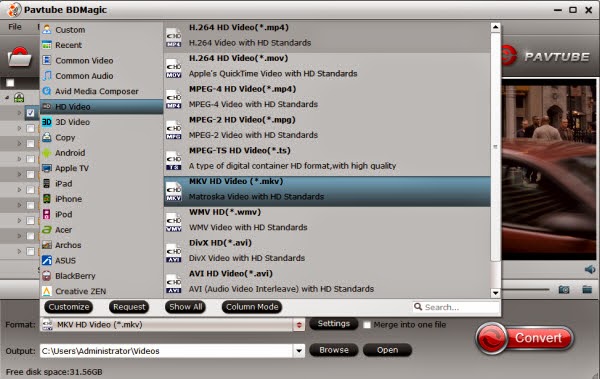Click the MPEG-2 HD Video MPG icon
The height and width of the screenshot is (379, 600).
pyautogui.click(x=174, y=130)
